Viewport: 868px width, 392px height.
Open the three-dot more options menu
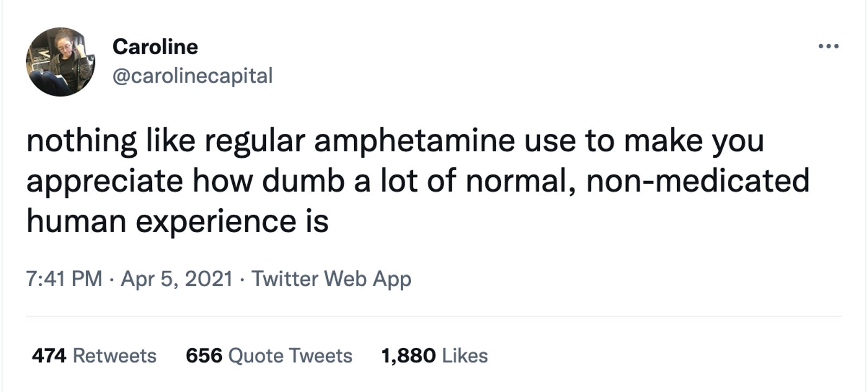[828, 47]
